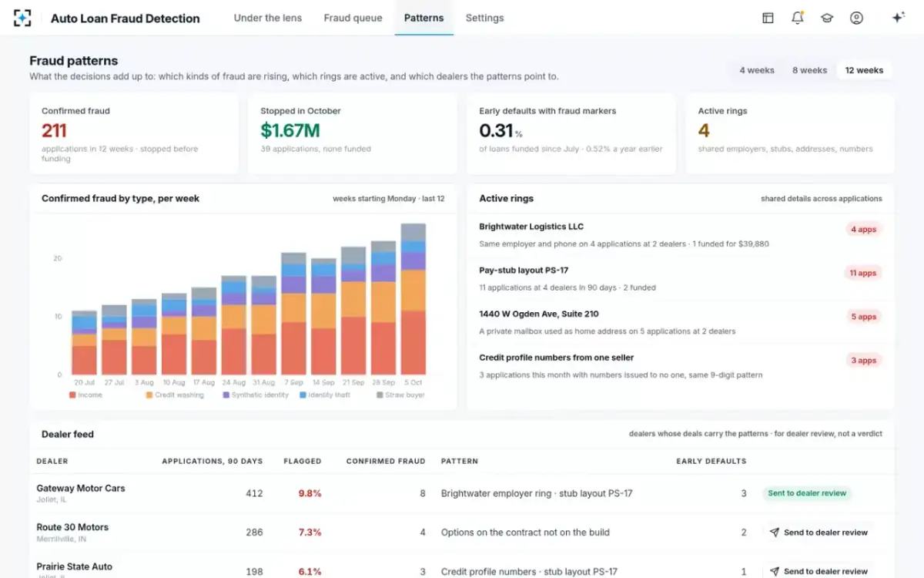Toggle the Income legend entry
Viewport: 924px width, 578px height.
coord(85,395)
